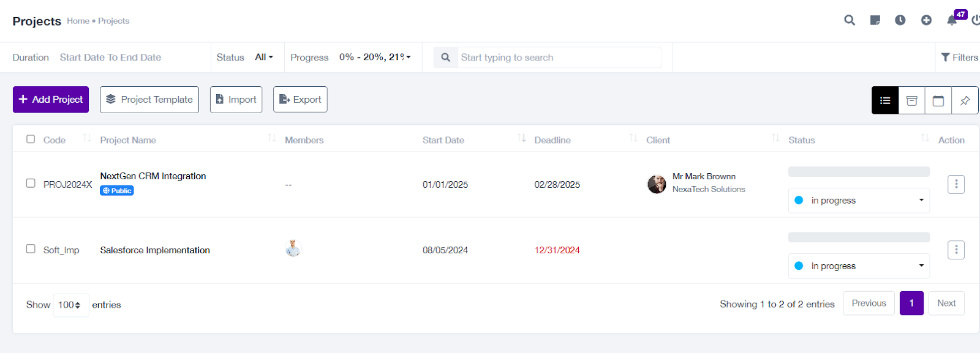The image size is (980, 353).
Task: Open Mr Mark Brownn client link
Action: [704, 176]
